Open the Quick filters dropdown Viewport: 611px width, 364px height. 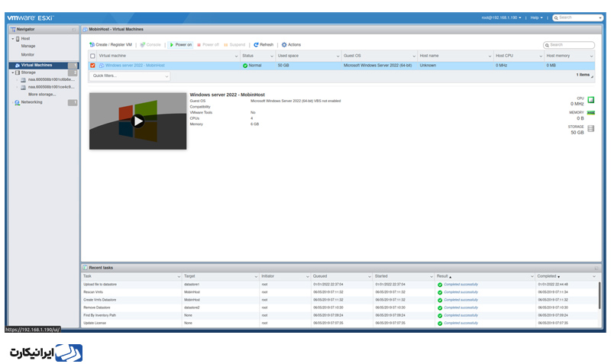coord(130,76)
